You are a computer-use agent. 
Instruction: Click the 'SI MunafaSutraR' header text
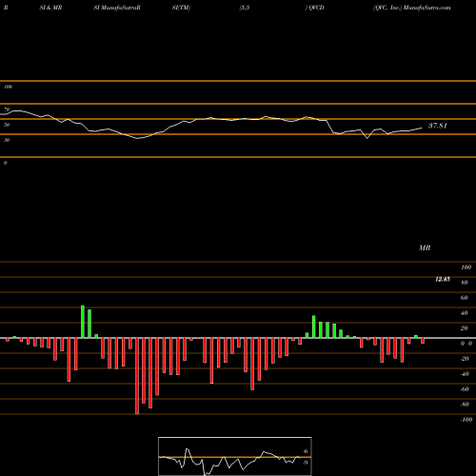tap(117, 8)
